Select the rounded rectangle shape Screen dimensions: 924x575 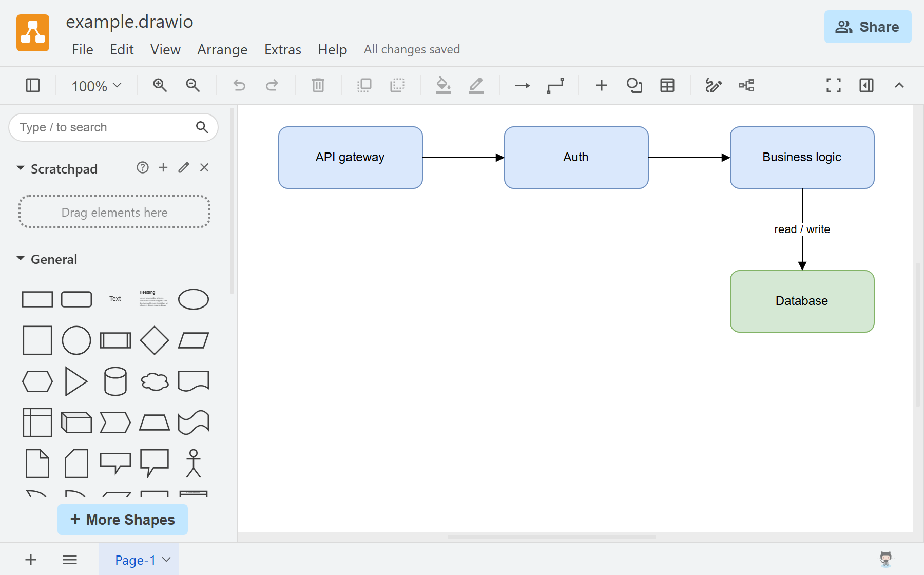76,299
